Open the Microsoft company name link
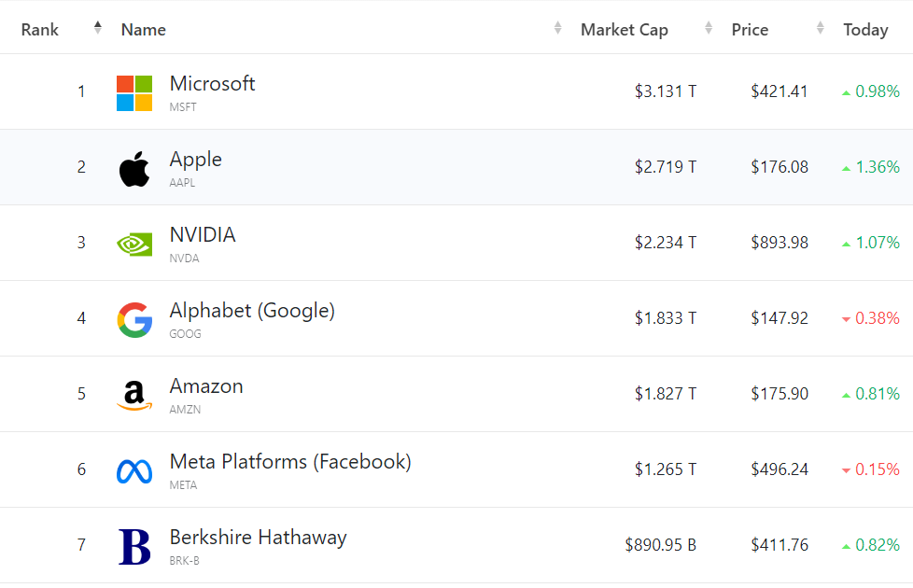This screenshot has height=588, width=913. click(213, 83)
